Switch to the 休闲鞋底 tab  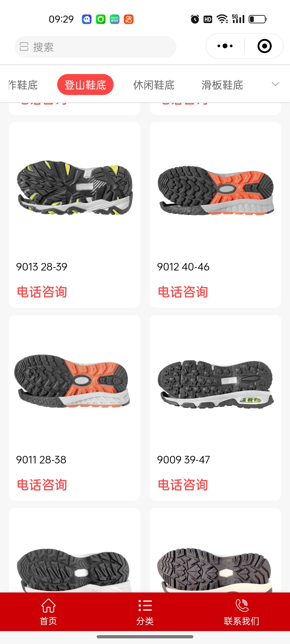point(154,85)
